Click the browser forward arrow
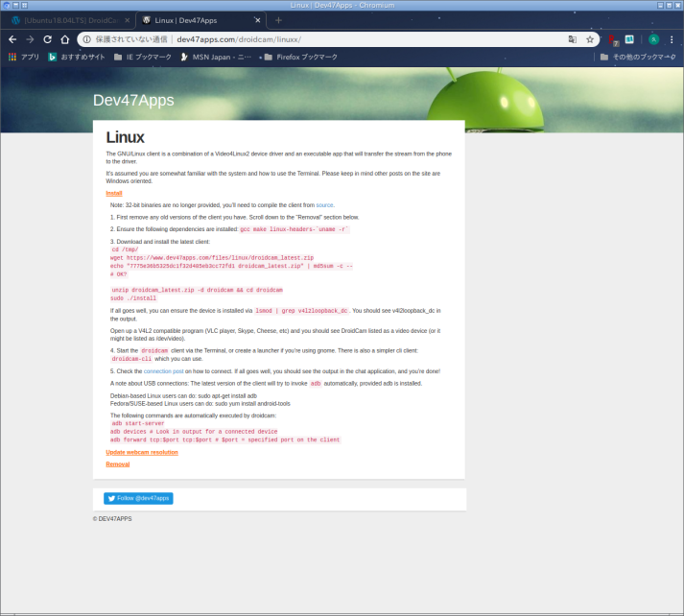 coord(30,39)
